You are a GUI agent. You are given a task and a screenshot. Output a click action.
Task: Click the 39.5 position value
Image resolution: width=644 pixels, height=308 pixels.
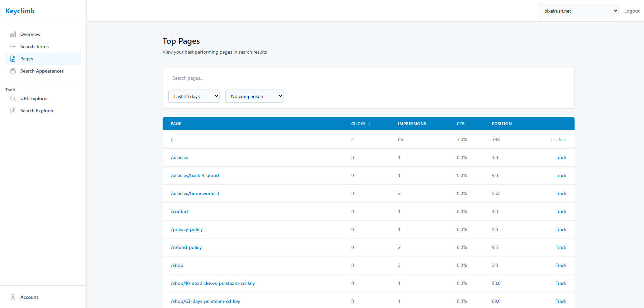point(496,139)
